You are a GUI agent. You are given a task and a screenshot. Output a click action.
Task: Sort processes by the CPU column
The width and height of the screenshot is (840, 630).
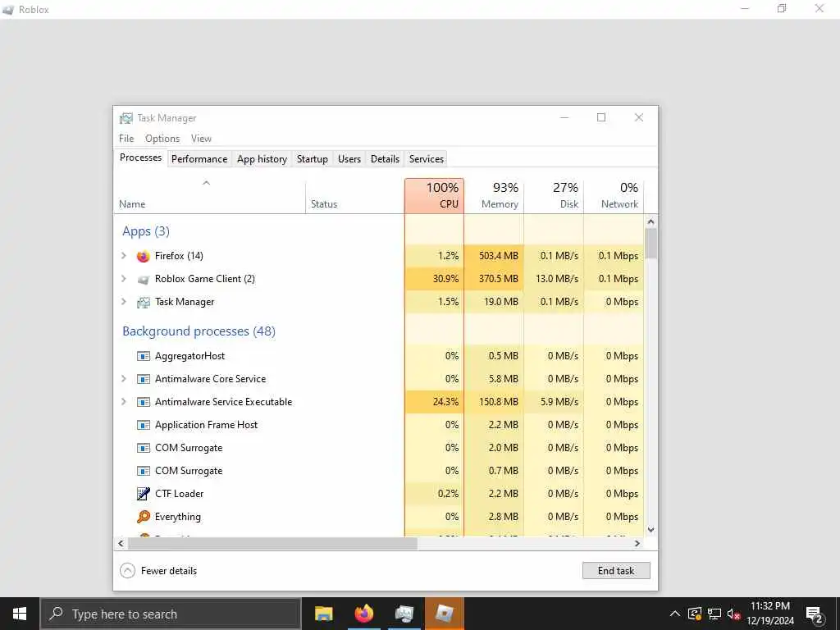435,195
